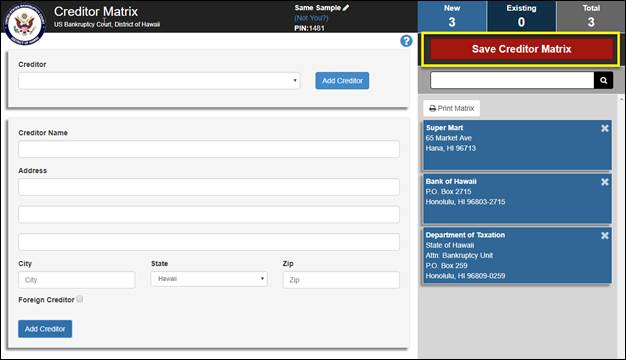This screenshot has width=626, height=360.
Task: Remove Department of Taxation creditor with X
Action: (604, 235)
